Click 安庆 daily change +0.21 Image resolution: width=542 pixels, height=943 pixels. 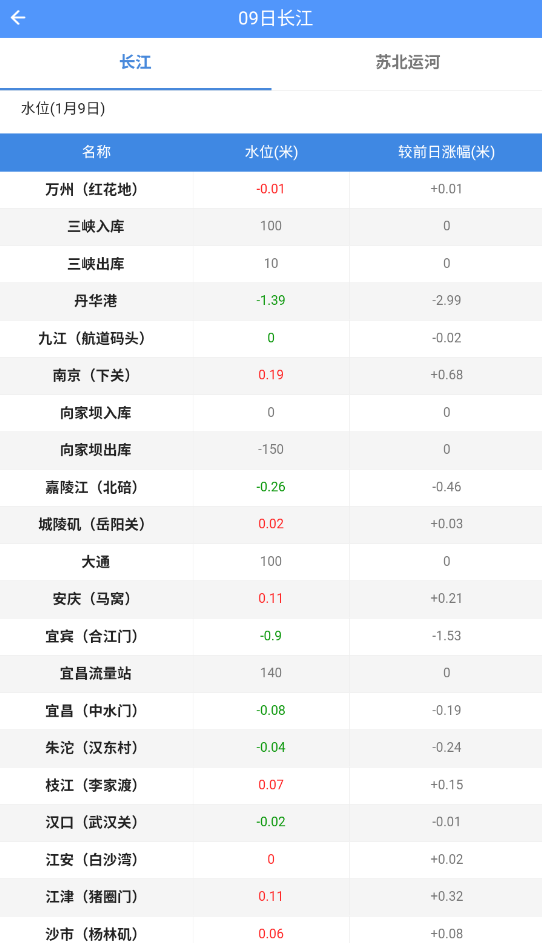(446, 598)
